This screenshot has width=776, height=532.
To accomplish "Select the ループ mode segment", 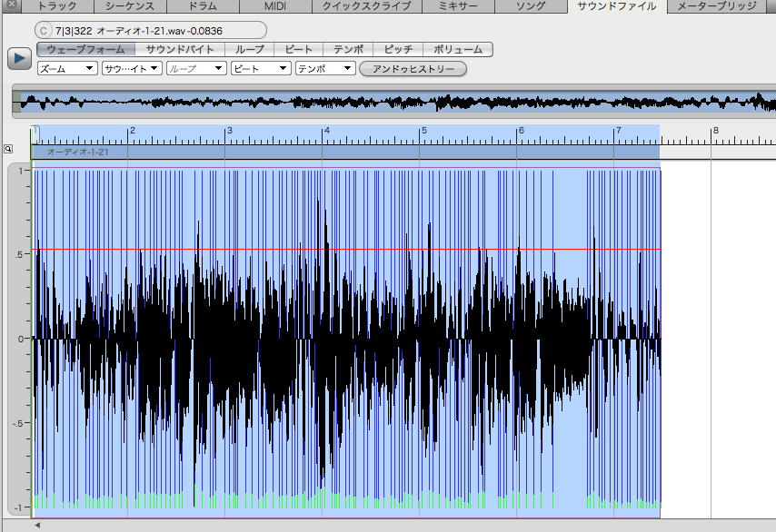I will tap(249, 49).
